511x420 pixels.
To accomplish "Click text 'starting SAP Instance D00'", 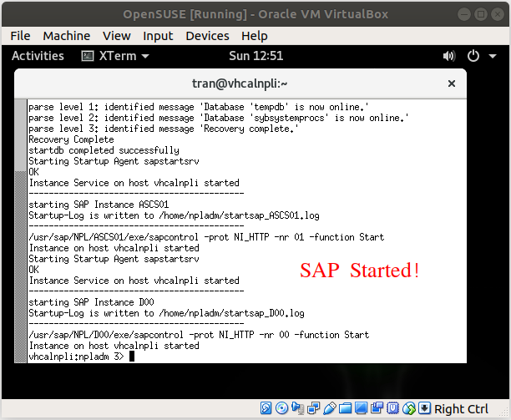I will 91,302.
